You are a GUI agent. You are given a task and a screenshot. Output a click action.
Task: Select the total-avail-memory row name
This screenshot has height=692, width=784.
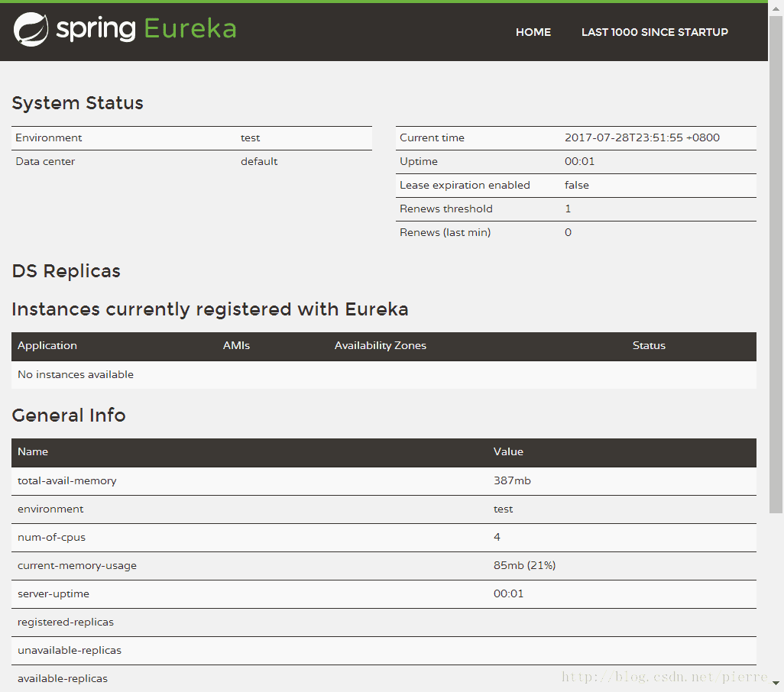(67, 480)
